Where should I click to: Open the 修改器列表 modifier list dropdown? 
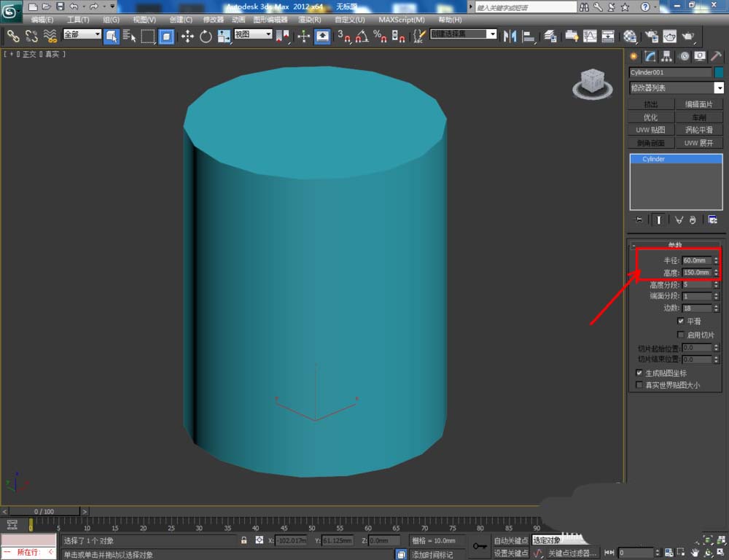[719, 88]
